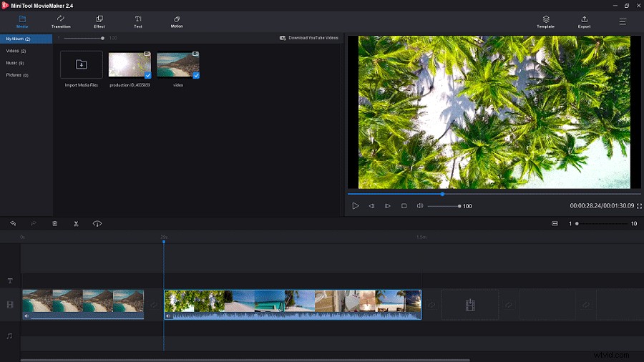Play the preview video
Image resolution: width=644 pixels, height=362 pixels.
click(x=355, y=206)
